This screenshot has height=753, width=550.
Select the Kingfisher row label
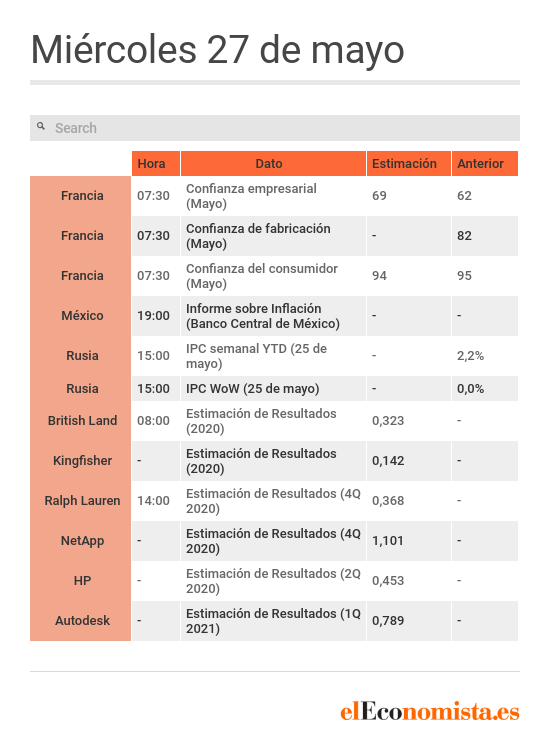click(x=82, y=461)
